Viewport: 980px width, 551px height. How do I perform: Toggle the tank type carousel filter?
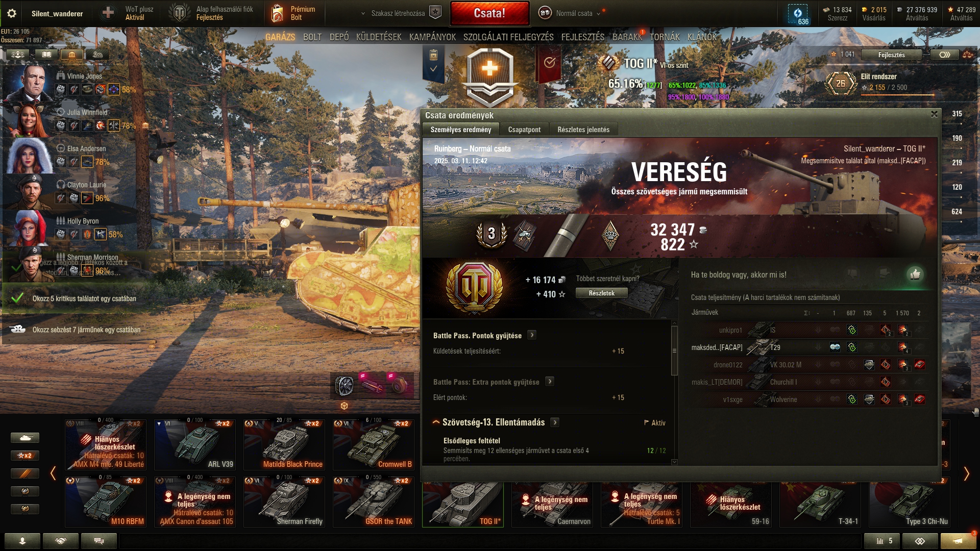(24, 438)
